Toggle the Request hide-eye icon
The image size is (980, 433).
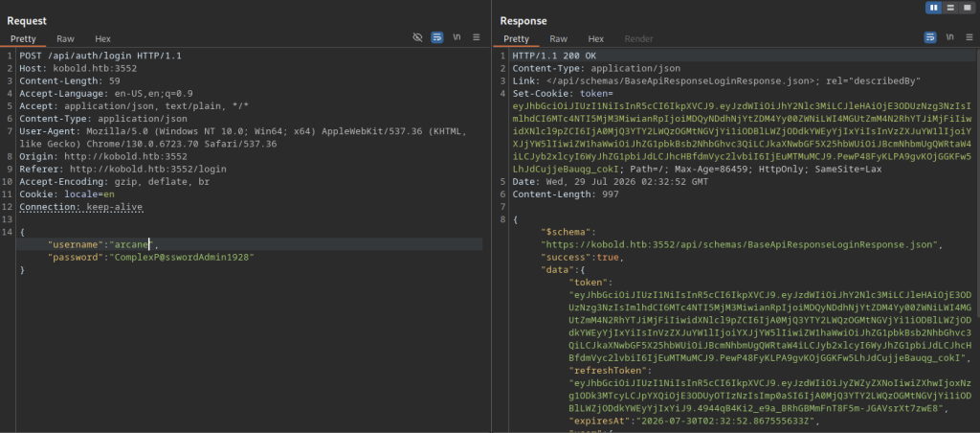[417, 37]
